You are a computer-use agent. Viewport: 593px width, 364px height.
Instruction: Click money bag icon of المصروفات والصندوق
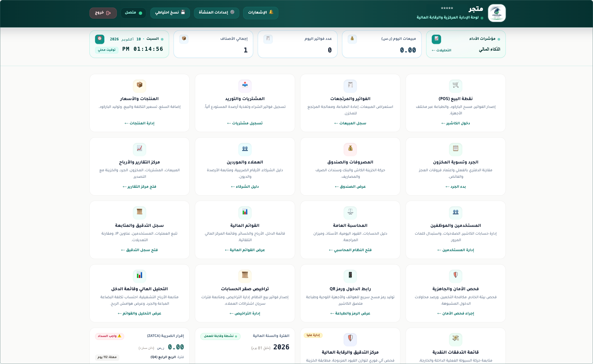[350, 149]
